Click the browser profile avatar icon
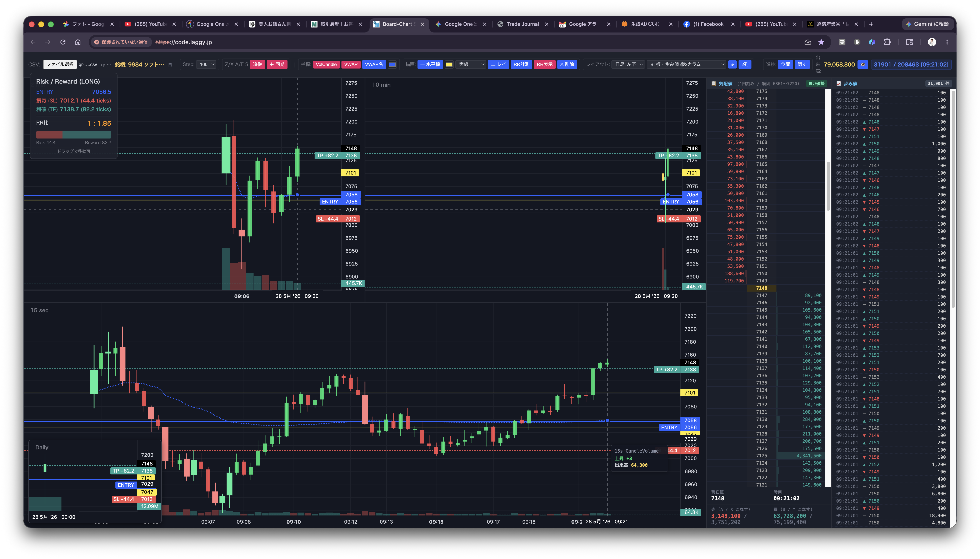Viewport: 980px width, 559px height. 932,42
